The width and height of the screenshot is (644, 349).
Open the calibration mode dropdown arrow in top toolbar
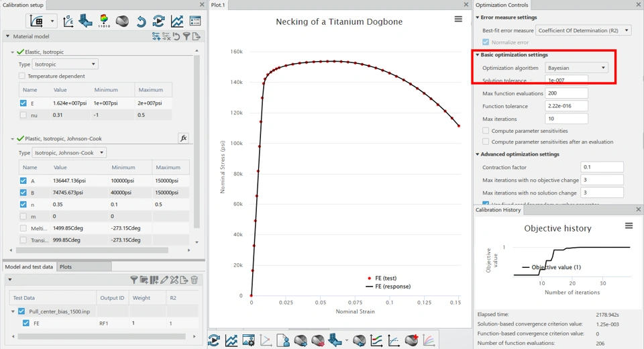pos(52,21)
